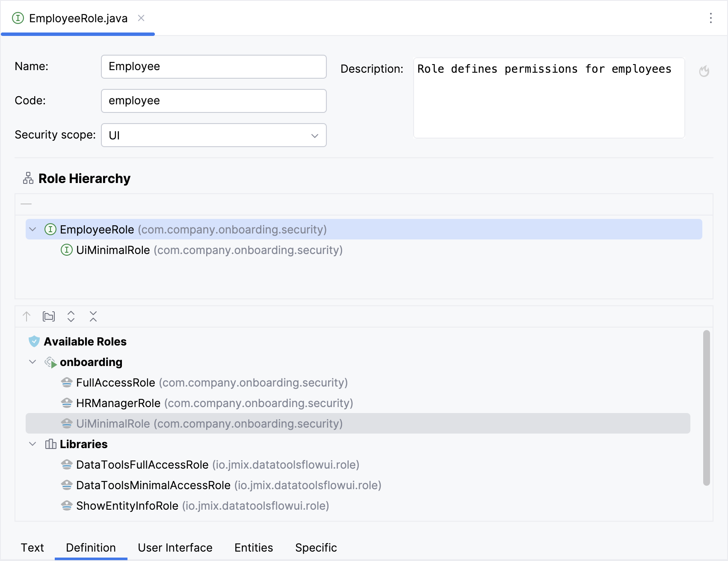This screenshot has width=728, height=561.
Task: Click the three-dot editor options menu
Action: tap(710, 18)
